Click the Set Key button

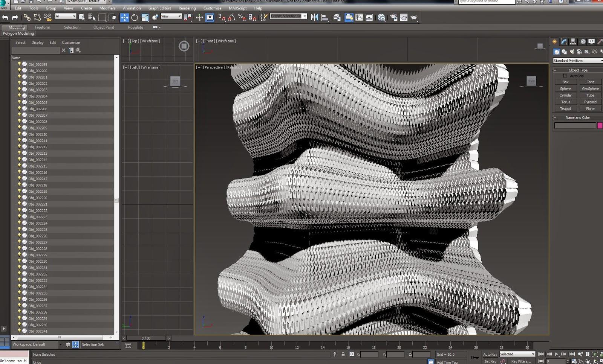pos(490,361)
